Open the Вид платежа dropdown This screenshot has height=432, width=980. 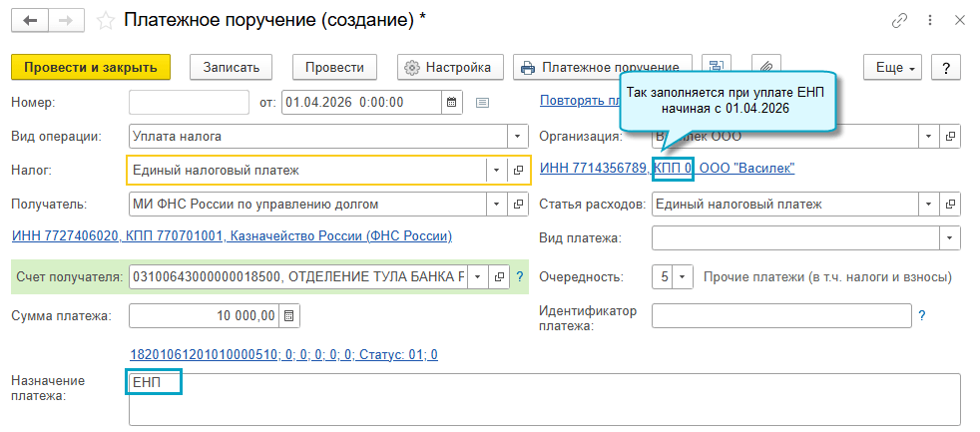[x=949, y=238]
